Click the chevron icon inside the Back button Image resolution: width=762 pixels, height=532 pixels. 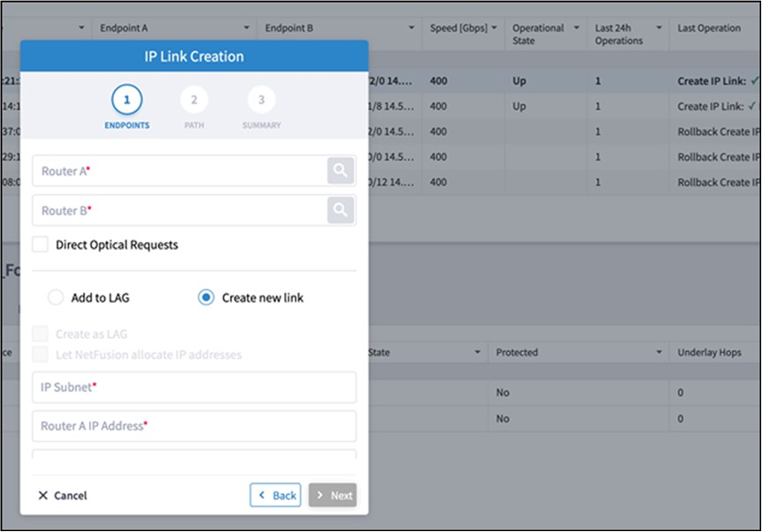[x=265, y=495]
